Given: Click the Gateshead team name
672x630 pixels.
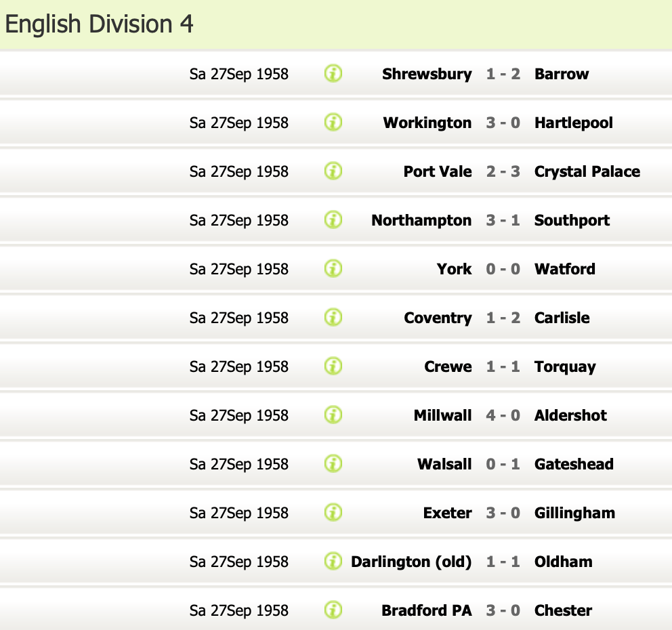Looking at the screenshot, I should pyautogui.click(x=574, y=464).
